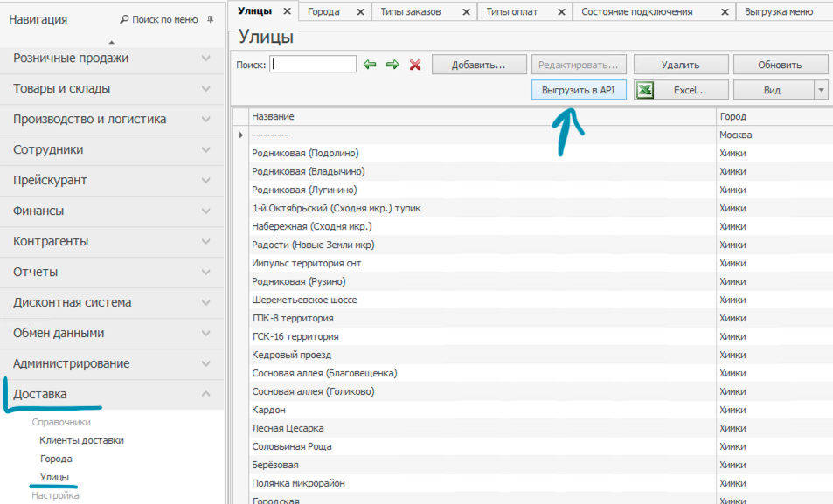Click the Выгрузить в API button
The image size is (833, 504).
click(579, 90)
